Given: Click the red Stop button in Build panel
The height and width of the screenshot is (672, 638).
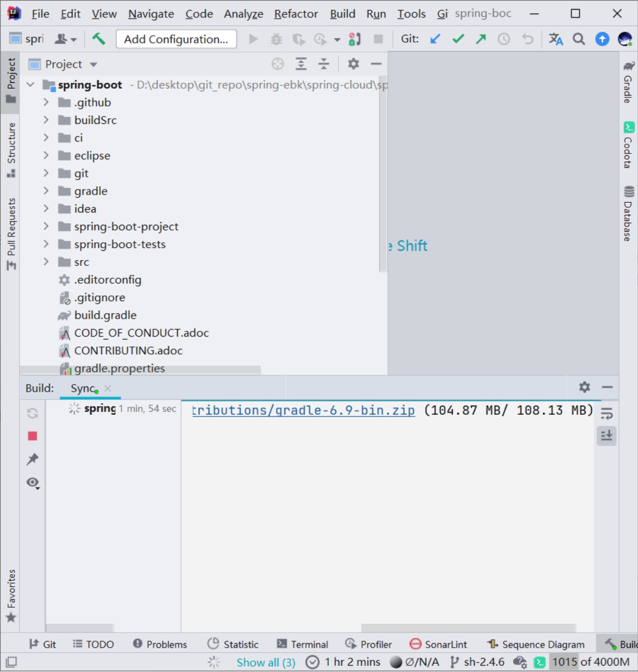Looking at the screenshot, I should click(x=32, y=436).
